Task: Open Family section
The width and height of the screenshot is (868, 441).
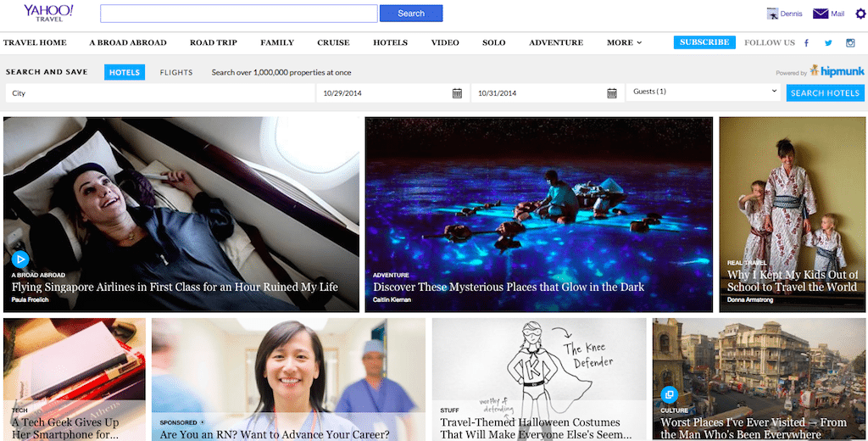Action: pyautogui.click(x=277, y=42)
